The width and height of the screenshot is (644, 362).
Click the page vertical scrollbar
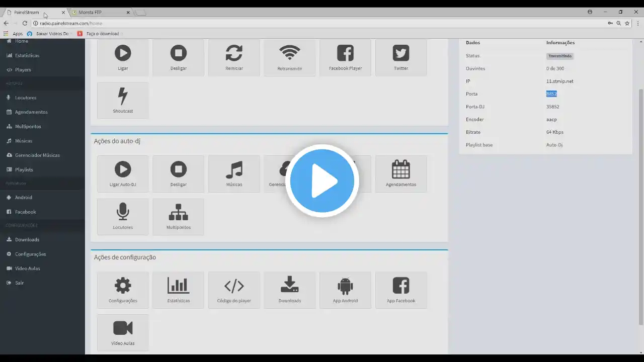point(641,206)
